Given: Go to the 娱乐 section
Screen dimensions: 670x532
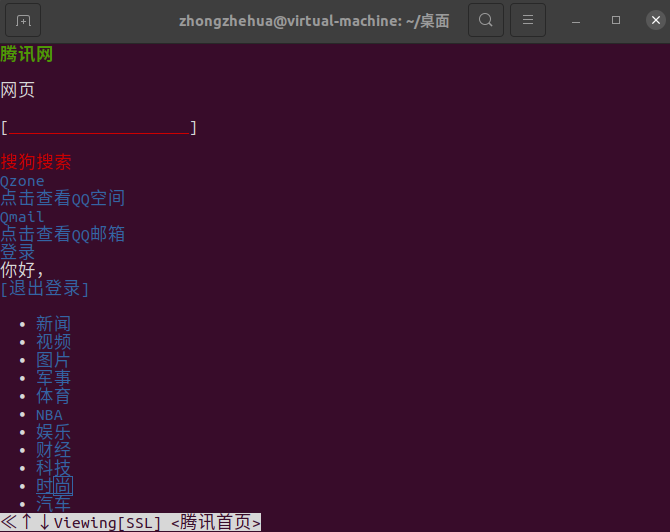Looking at the screenshot, I should click(x=53, y=432).
